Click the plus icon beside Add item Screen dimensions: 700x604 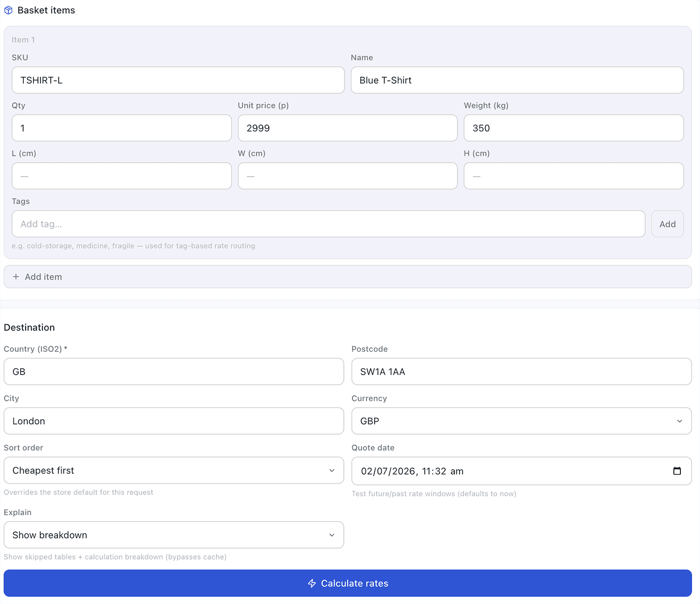[16, 277]
